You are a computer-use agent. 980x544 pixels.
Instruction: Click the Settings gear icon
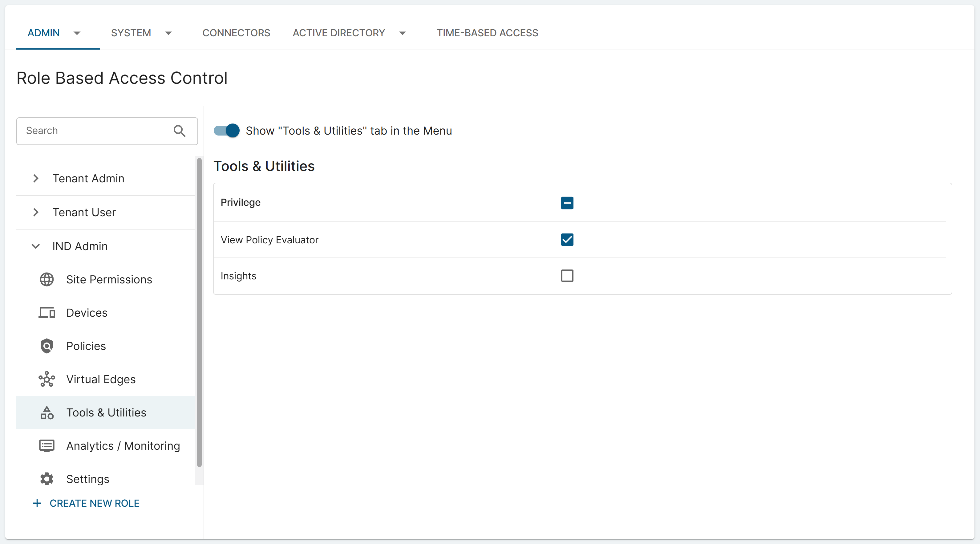(x=47, y=479)
